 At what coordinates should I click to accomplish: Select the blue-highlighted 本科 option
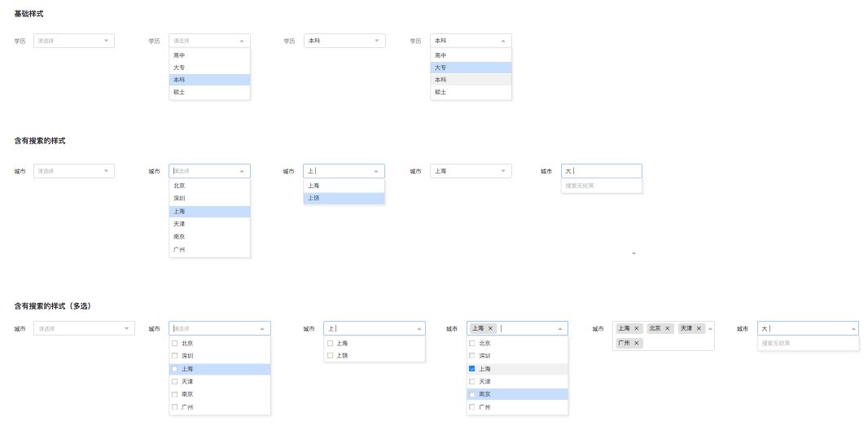209,80
